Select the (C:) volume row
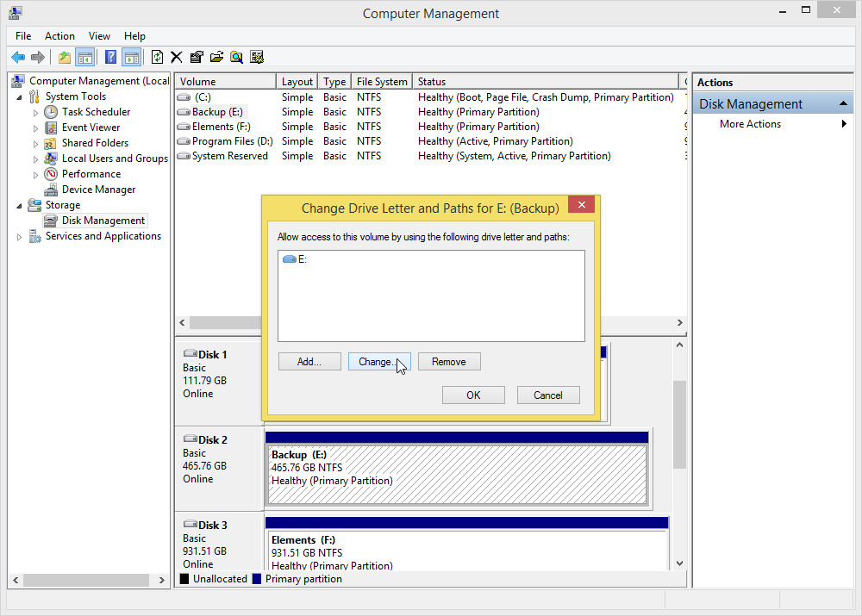Viewport: 862px width, 616px height. pyautogui.click(x=431, y=97)
